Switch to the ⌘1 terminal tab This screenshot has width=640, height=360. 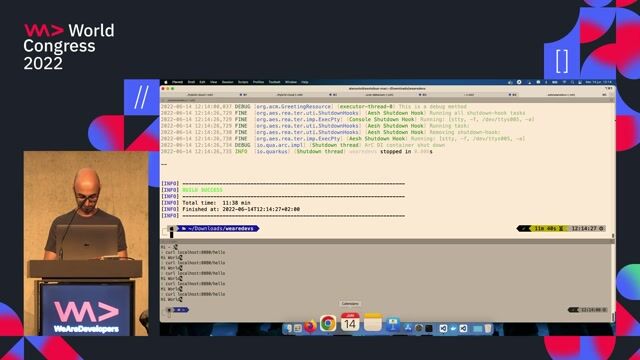205,95
